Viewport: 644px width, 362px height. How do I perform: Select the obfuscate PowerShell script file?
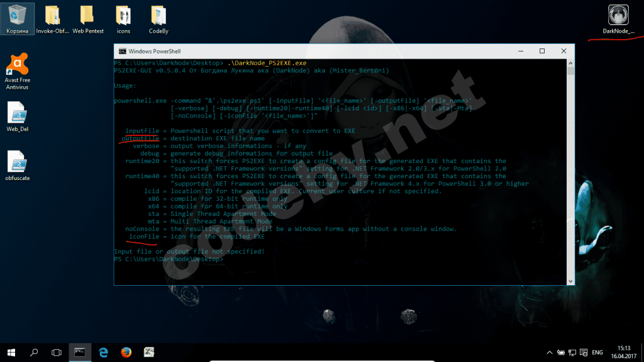(17, 166)
